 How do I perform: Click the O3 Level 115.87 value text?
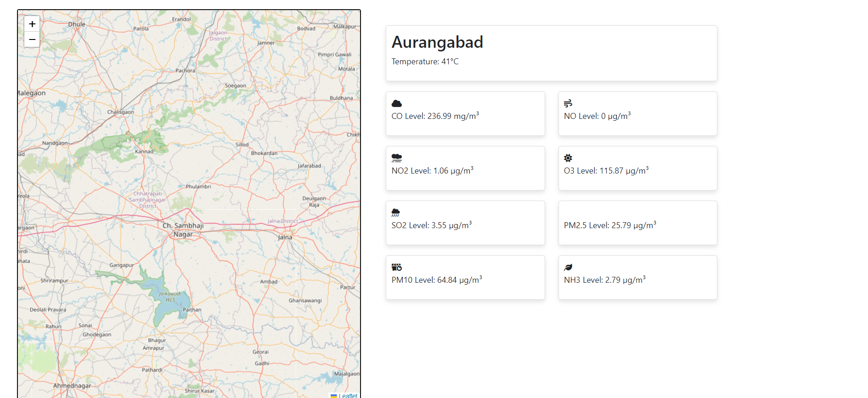point(606,171)
